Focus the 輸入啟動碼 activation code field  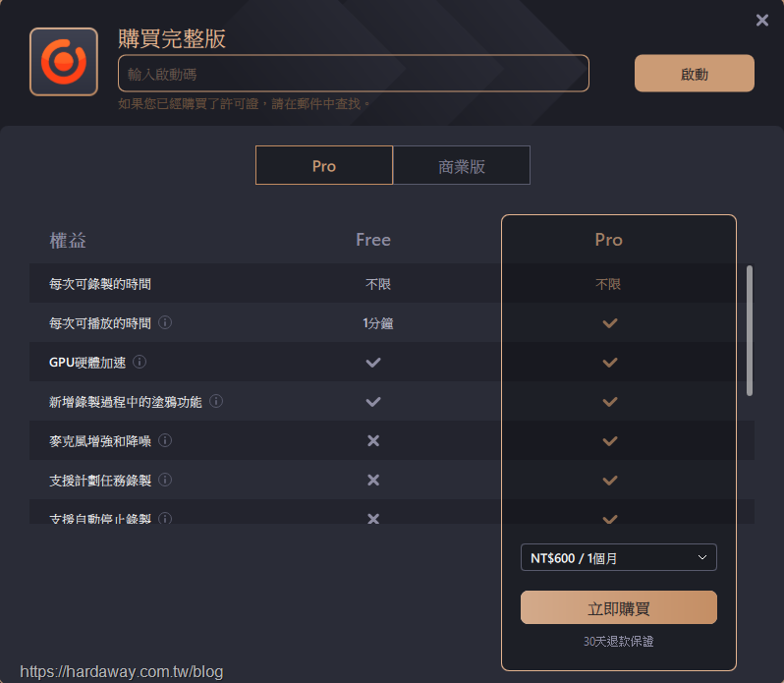click(354, 74)
